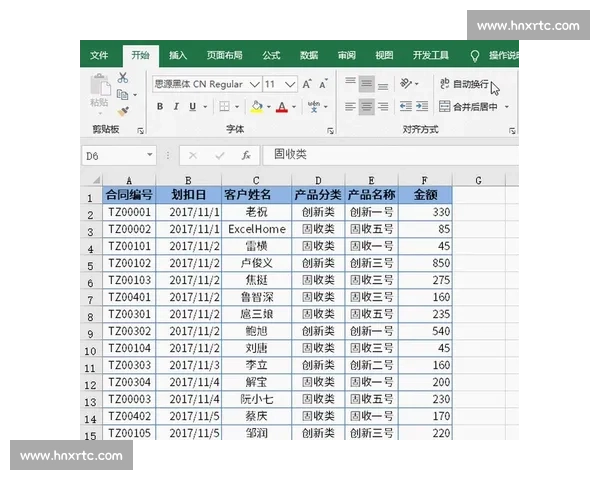Click the Increase Indent icon
Image resolution: width=600 pixels, height=480 pixels.
422,106
